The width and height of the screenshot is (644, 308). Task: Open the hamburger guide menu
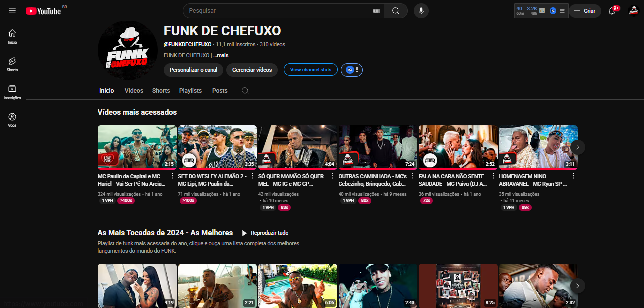12,11
